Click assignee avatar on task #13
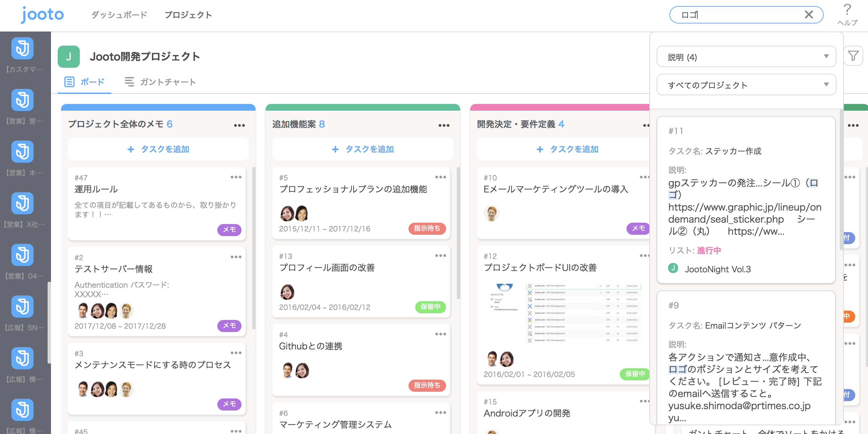 [x=287, y=292]
